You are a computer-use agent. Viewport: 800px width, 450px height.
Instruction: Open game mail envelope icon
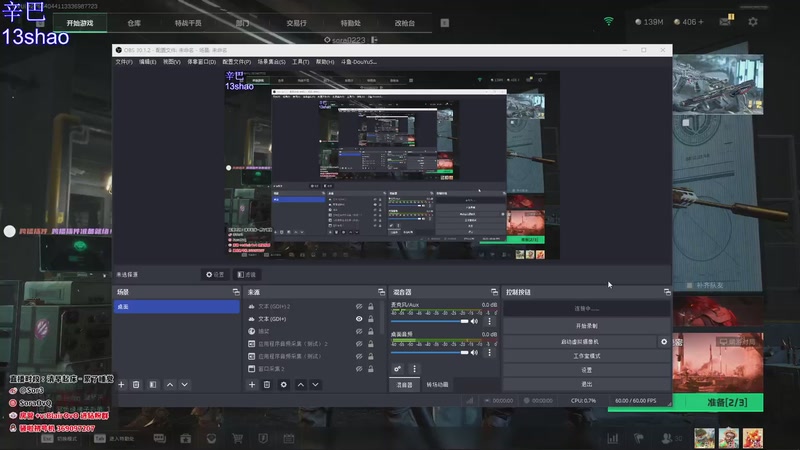pyautogui.click(x=726, y=21)
